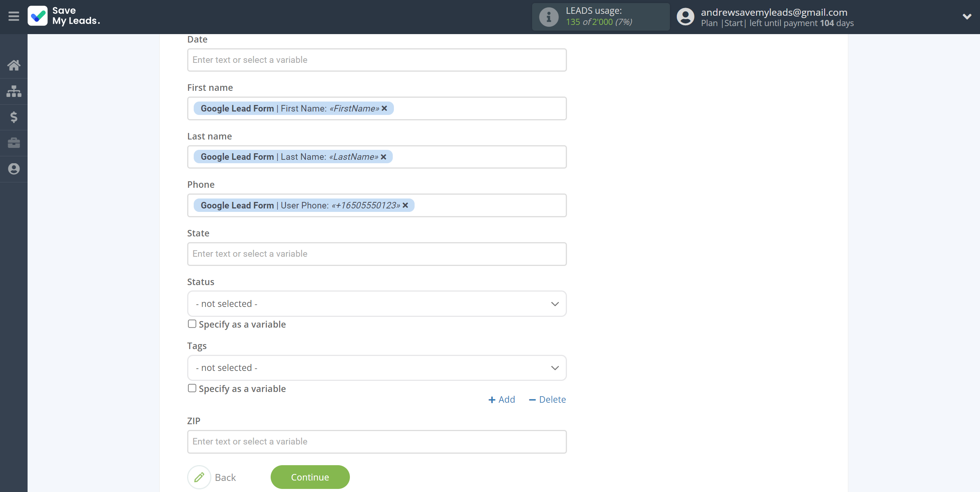Click the user/account icon in sidebar
980x492 pixels.
(14, 168)
